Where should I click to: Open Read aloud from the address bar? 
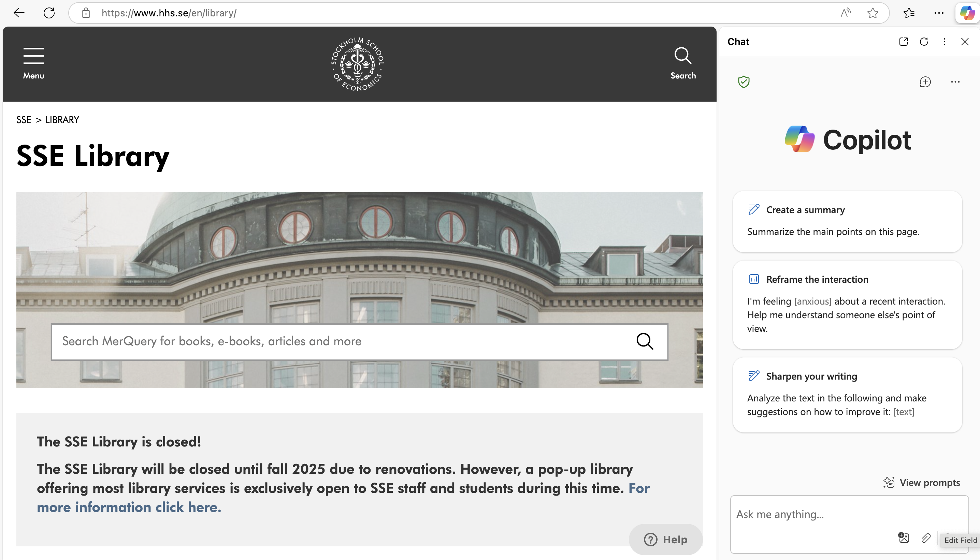point(845,13)
